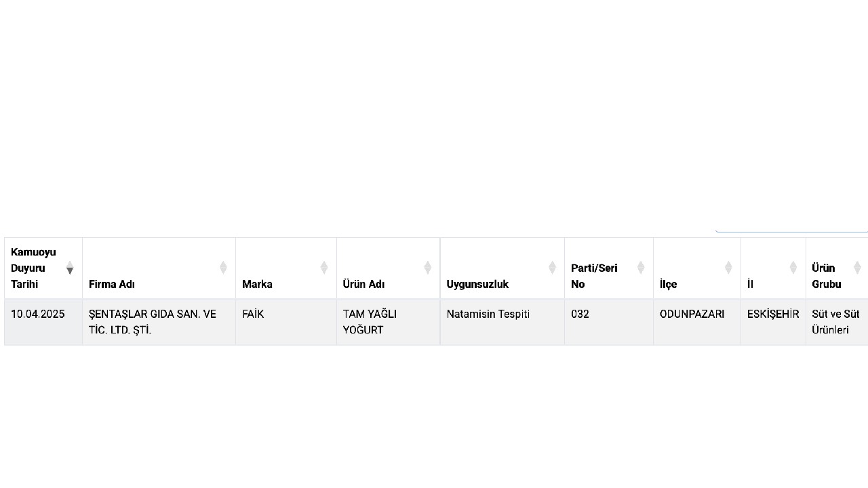Image resolution: width=868 pixels, height=488 pixels.
Task: Select the 10.04.2025 date cell
Action: [x=38, y=314]
